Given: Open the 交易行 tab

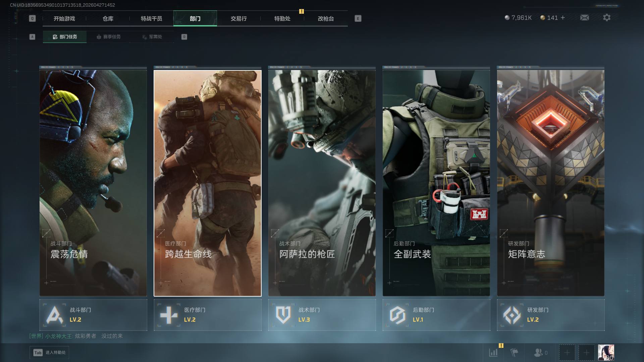Looking at the screenshot, I should pos(239,18).
